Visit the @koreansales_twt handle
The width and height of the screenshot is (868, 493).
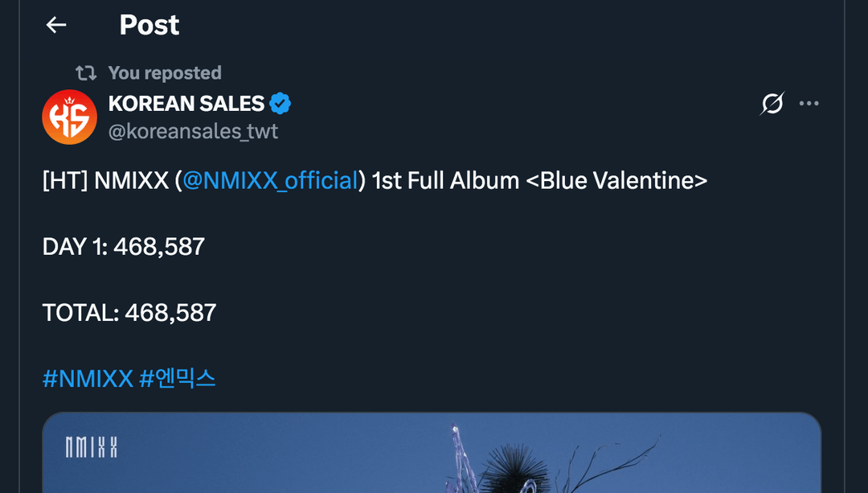[193, 131]
